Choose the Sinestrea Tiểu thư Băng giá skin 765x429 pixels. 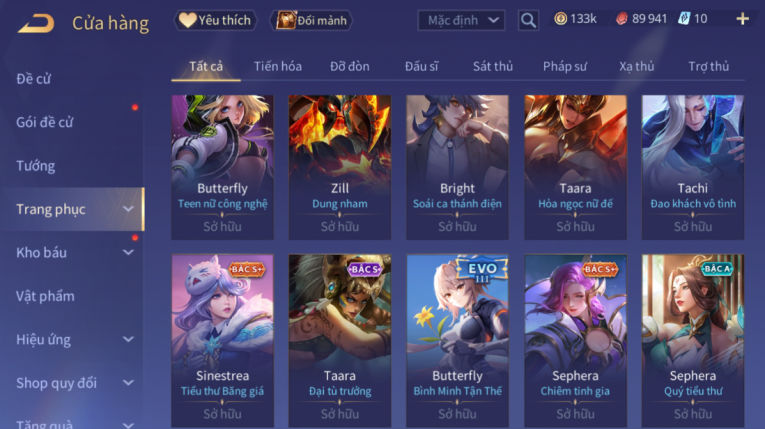(222, 341)
